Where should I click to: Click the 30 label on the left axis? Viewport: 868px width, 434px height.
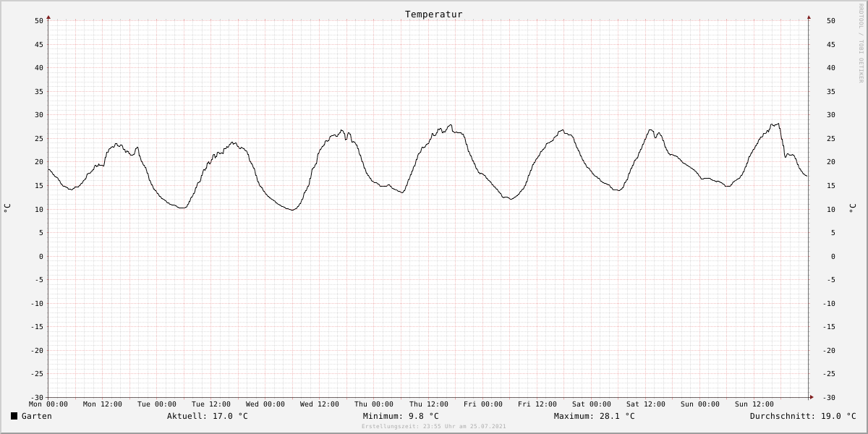39,115
